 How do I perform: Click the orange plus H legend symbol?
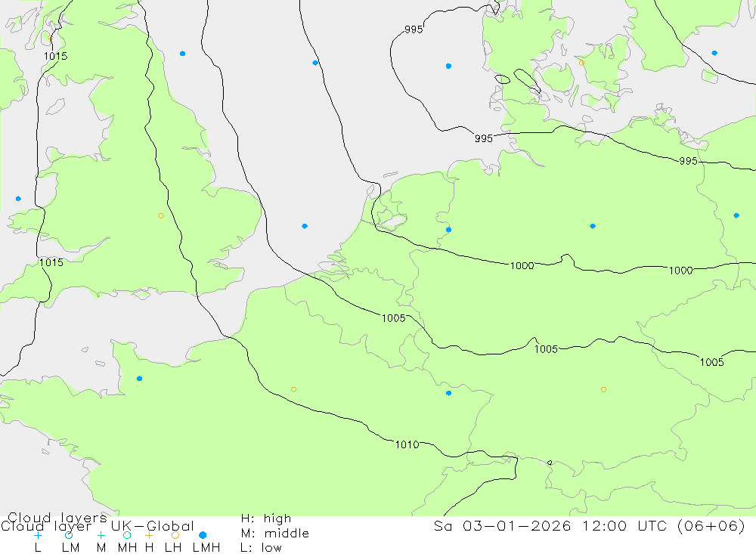149,535
